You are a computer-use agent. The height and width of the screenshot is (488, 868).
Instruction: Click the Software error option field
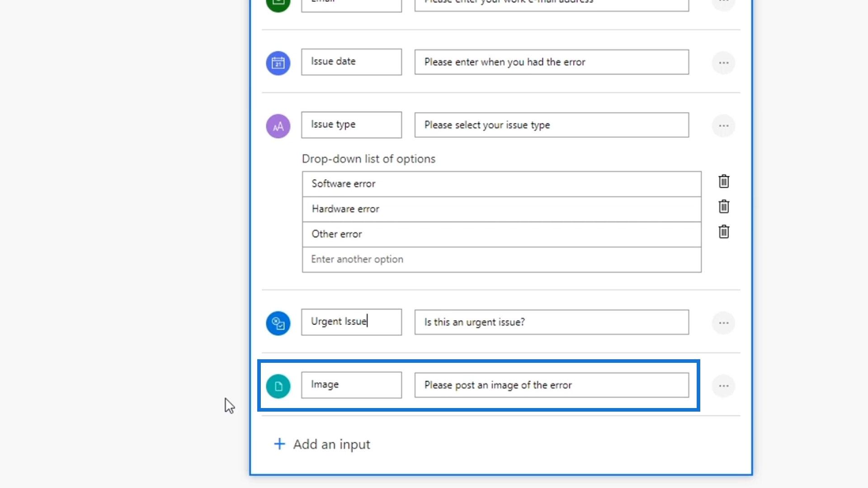click(501, 184)
